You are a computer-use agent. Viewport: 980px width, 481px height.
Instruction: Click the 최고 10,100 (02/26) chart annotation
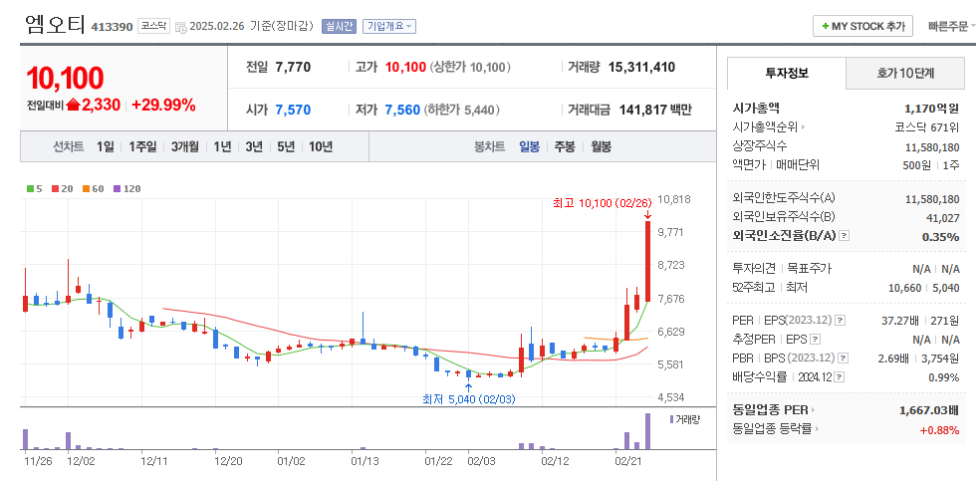[x=602, y=203]
